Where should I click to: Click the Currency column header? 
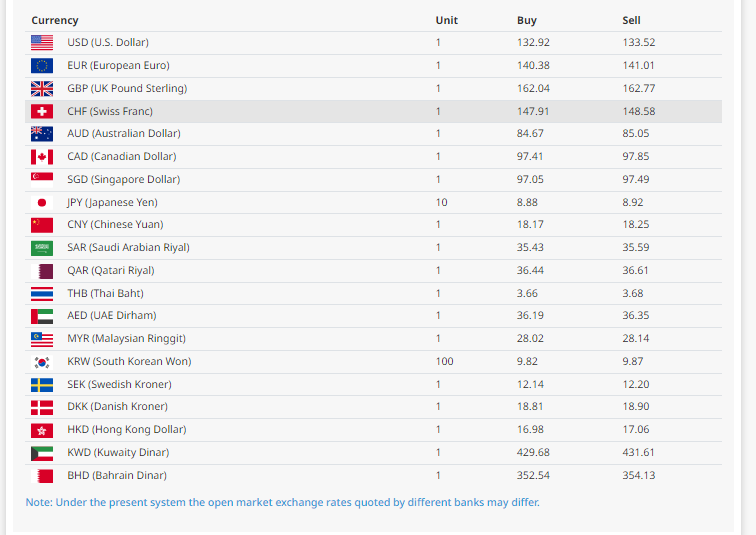55,20
